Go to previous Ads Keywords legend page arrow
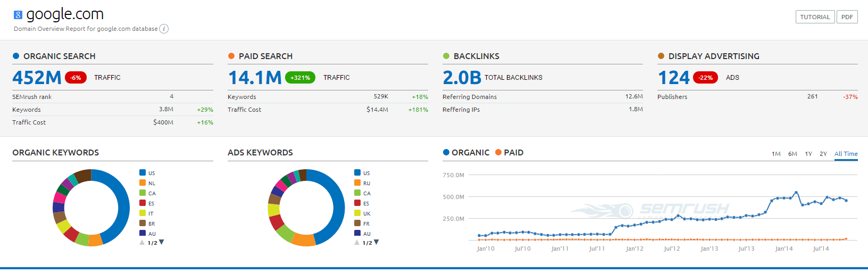The image size is (868, 273). 357,242
